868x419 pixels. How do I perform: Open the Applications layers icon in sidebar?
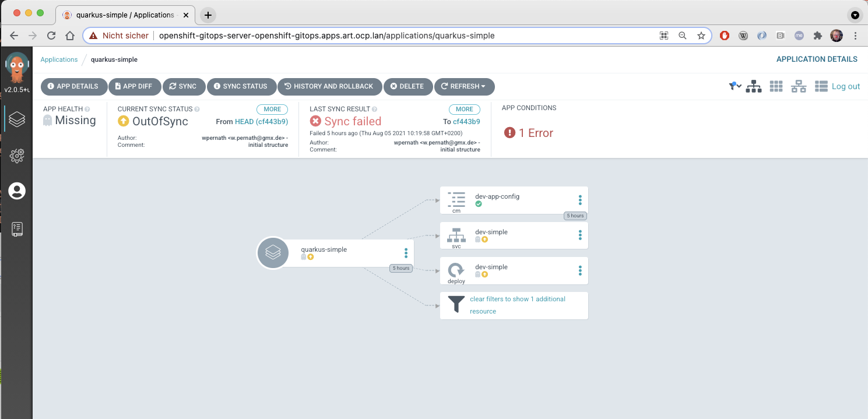pyautogui.click(x=17, y=119)
